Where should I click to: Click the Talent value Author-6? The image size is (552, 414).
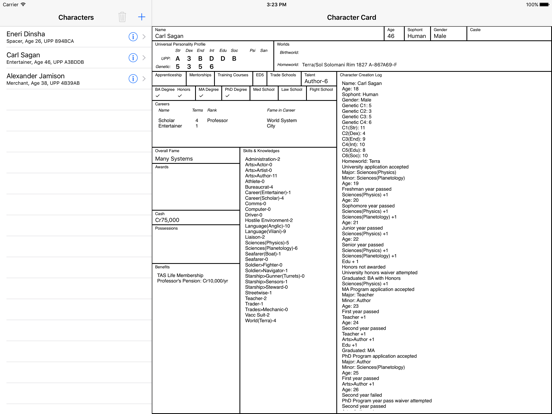pos(316,81)
